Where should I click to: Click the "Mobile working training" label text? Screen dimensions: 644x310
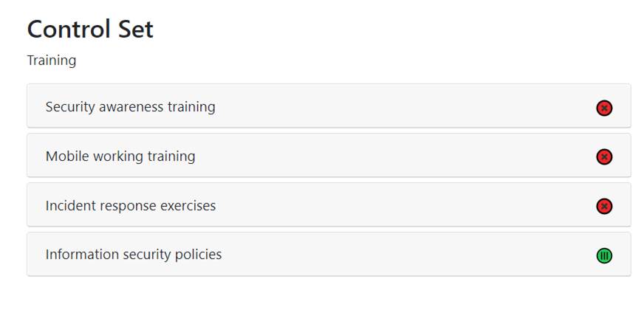pyautogui.click(x=120, y=156)
